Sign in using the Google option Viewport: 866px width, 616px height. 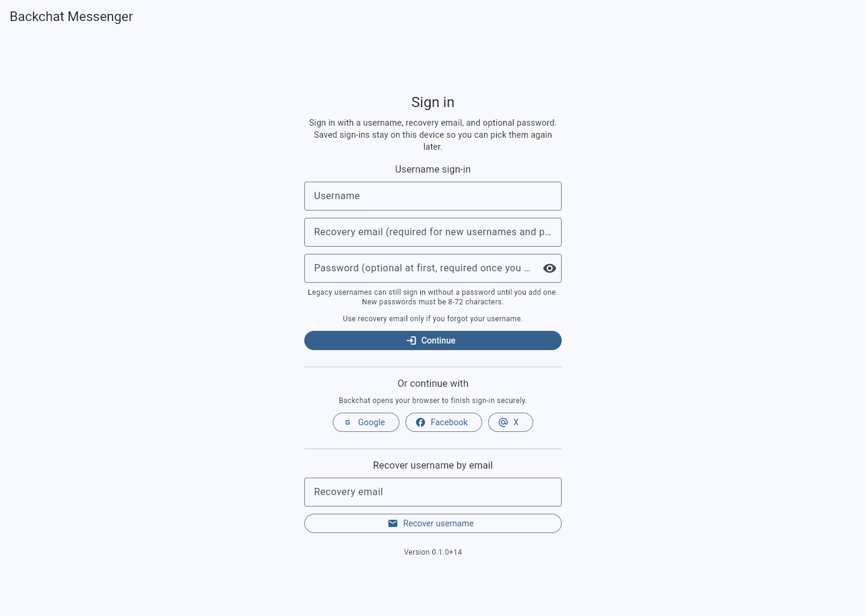point(366,422)
